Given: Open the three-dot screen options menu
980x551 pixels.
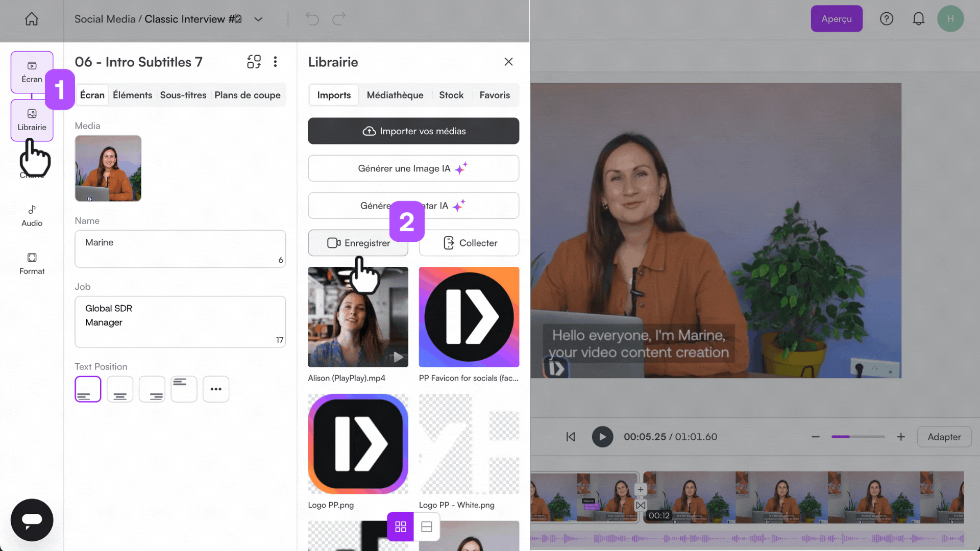Looking at the screenshot, I should tap(275, 62).
